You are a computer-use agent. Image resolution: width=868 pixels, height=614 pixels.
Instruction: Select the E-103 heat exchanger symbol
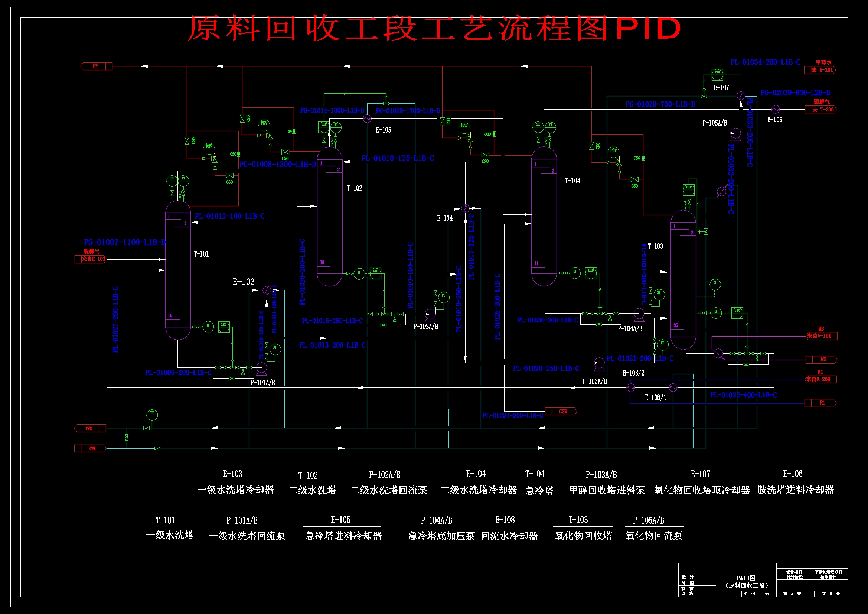[x=267, y=290]
